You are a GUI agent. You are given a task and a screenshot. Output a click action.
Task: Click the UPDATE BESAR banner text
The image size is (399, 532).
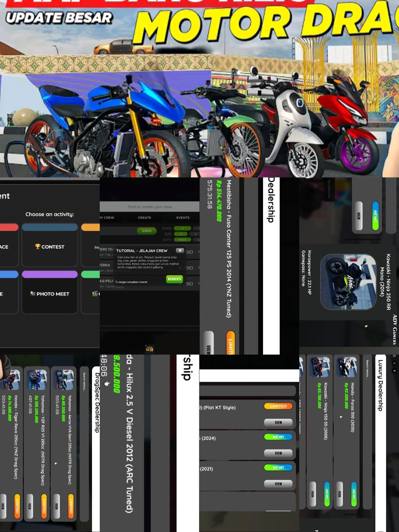pyautogui.click(x=59, y=17)
